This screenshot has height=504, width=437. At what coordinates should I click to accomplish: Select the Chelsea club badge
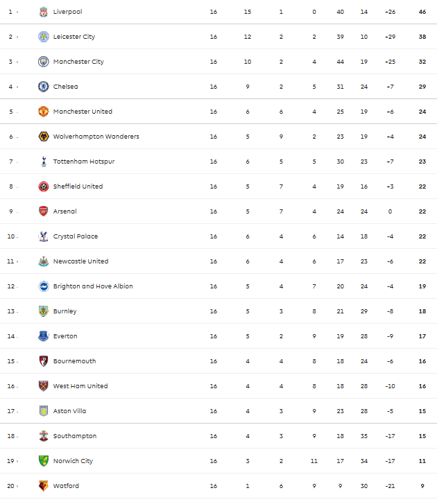pyautogui.click(x=44, y=87)
